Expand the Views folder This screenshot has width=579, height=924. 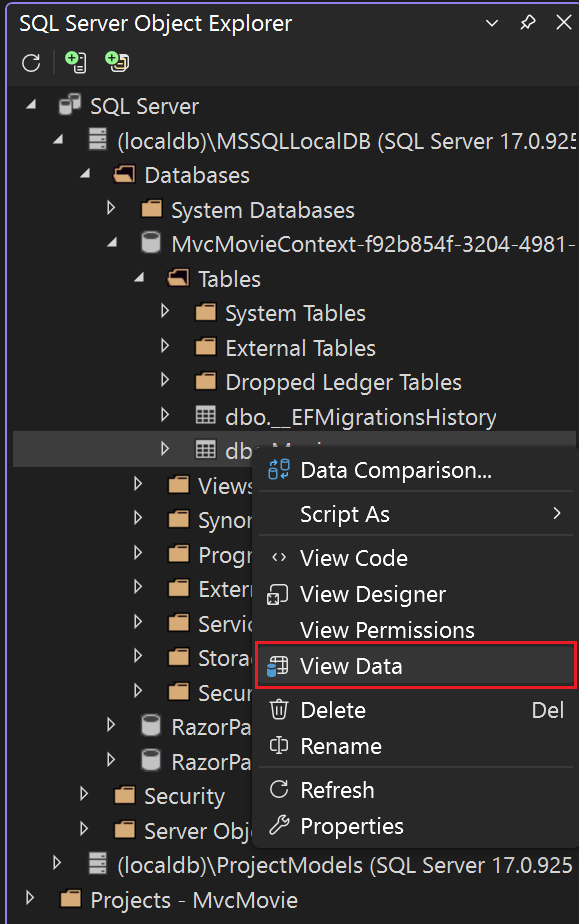138,484
